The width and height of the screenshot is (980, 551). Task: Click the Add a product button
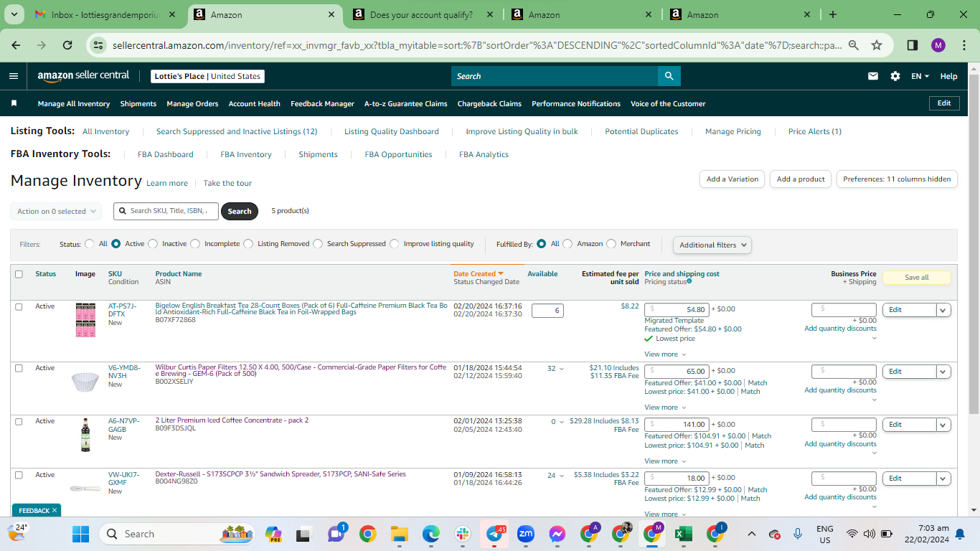pyautogui.click(x=801, y=179)
